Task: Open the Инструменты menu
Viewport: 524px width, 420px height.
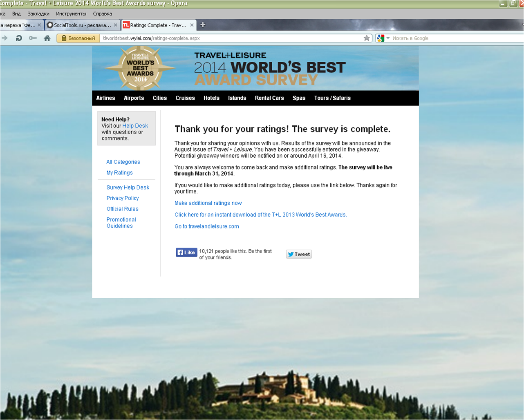Action: pos(71,13)
